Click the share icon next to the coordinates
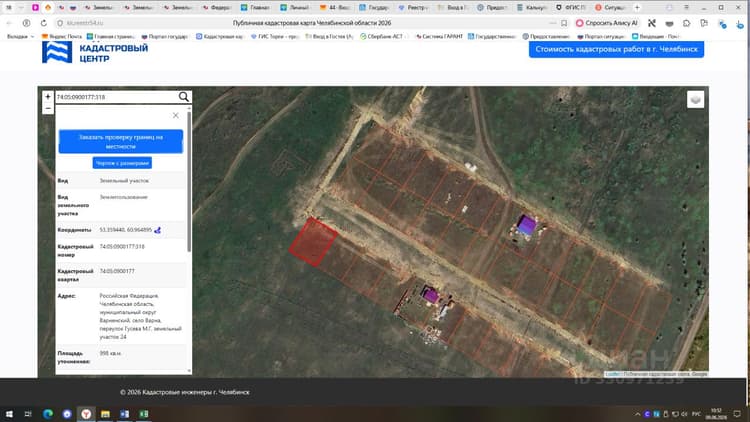The height and width of the screenshot is (422, 750). (x=157, y=230)
